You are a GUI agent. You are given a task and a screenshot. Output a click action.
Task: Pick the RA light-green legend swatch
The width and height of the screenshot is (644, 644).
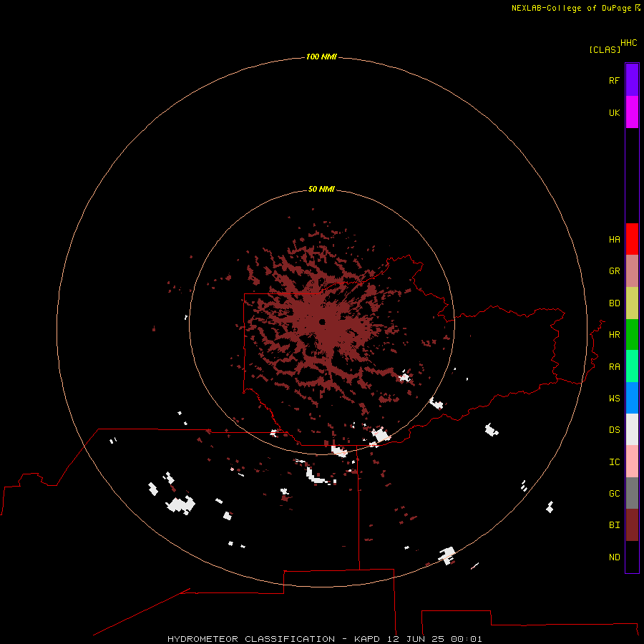(632, 366)
